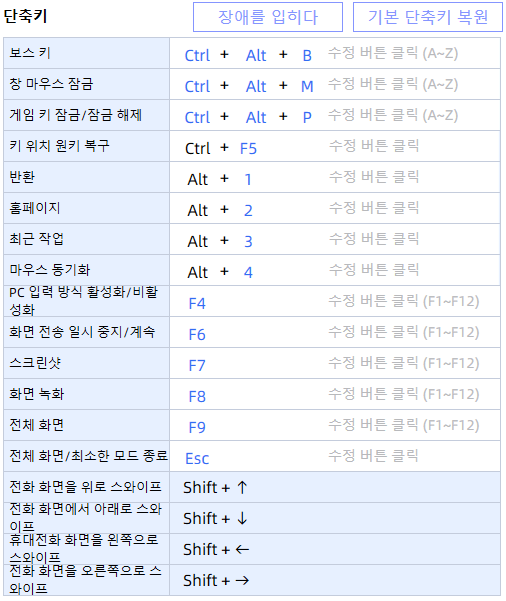Select the 창 마우스 잠금 row label
The width and height of the screenshot is (506, 601).
(51, 84)
